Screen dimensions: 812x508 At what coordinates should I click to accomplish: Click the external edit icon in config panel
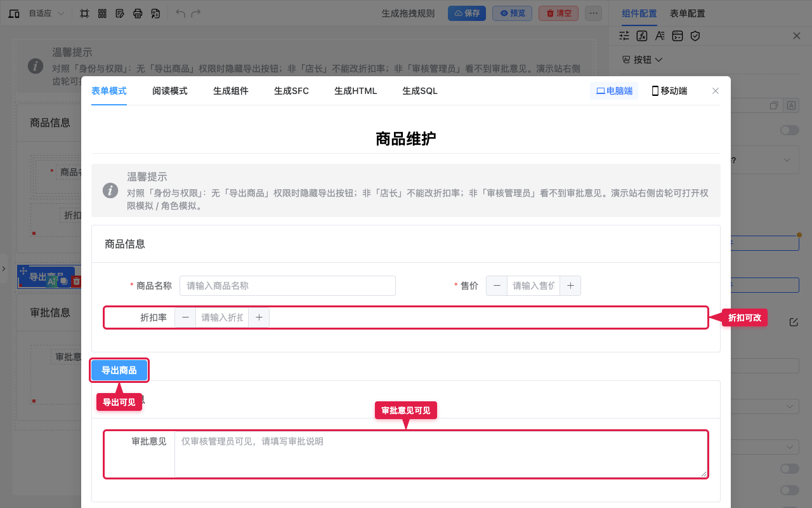[794, 323]
